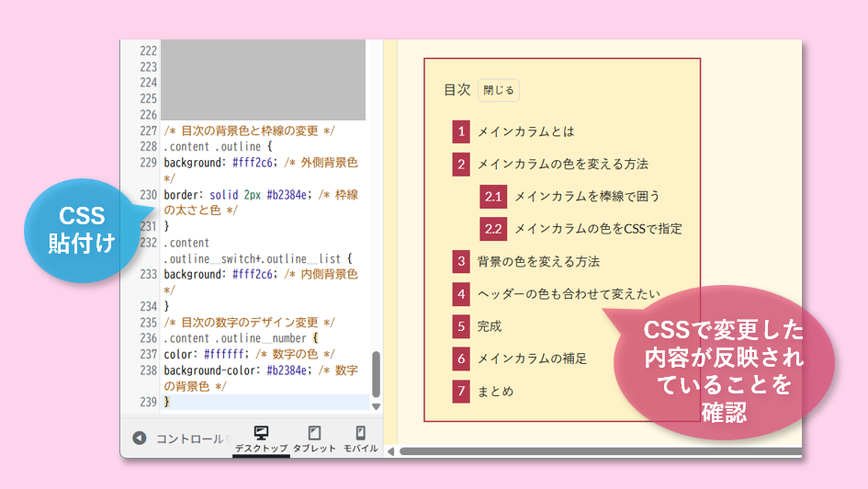The image size is (868, 489).
Task: Go to section 6 メインカラムの補足
Action: tap(532, 358)
